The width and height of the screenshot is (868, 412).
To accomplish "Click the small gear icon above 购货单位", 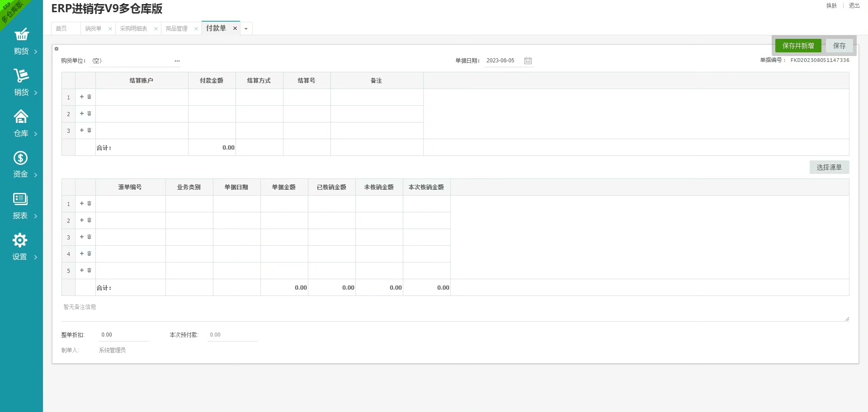I will point(57,49).
